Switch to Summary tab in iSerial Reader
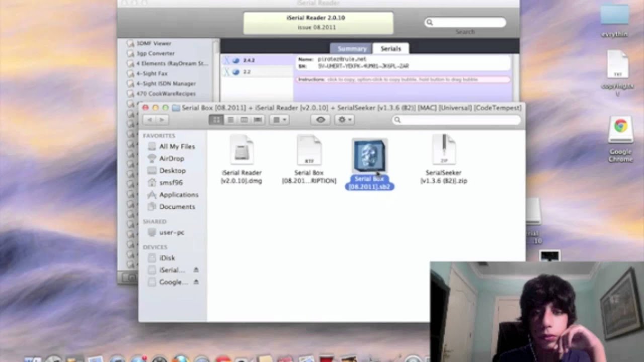The height and width of the screenshot is (362, 644). [352, 49]
